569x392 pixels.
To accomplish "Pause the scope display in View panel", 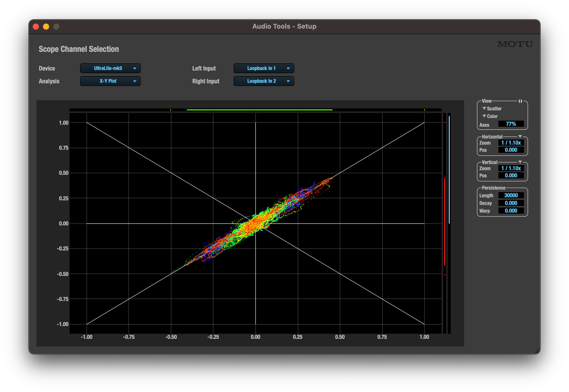I will coord(520,101).
